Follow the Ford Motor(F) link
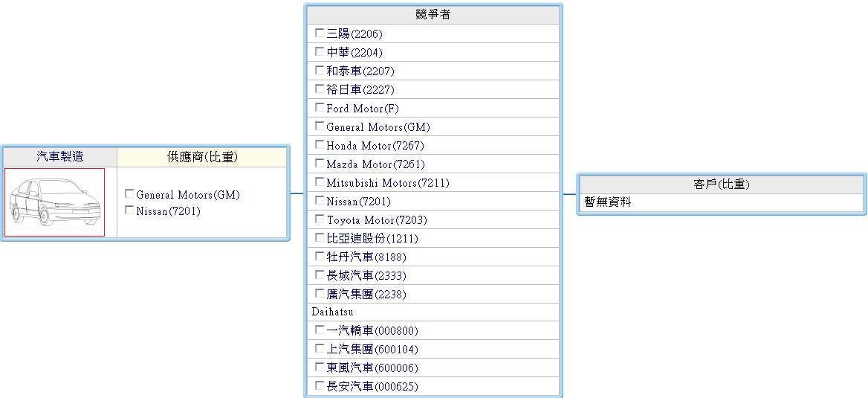868x398 pixels. (363, 109)
